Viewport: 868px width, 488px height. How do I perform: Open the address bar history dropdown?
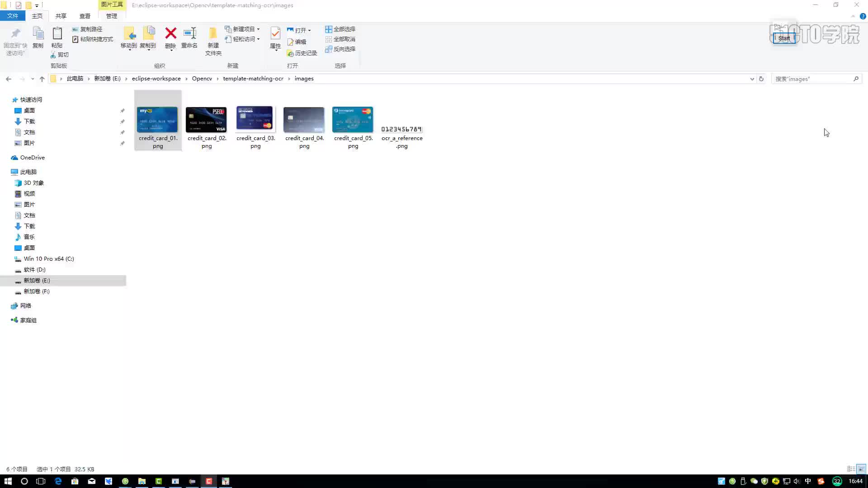(x=752, y=79)
